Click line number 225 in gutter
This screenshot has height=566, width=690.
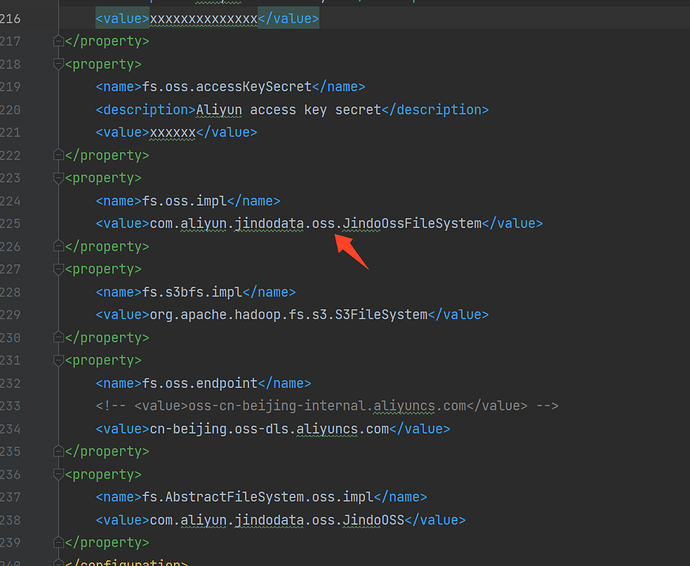pos(10,224)
